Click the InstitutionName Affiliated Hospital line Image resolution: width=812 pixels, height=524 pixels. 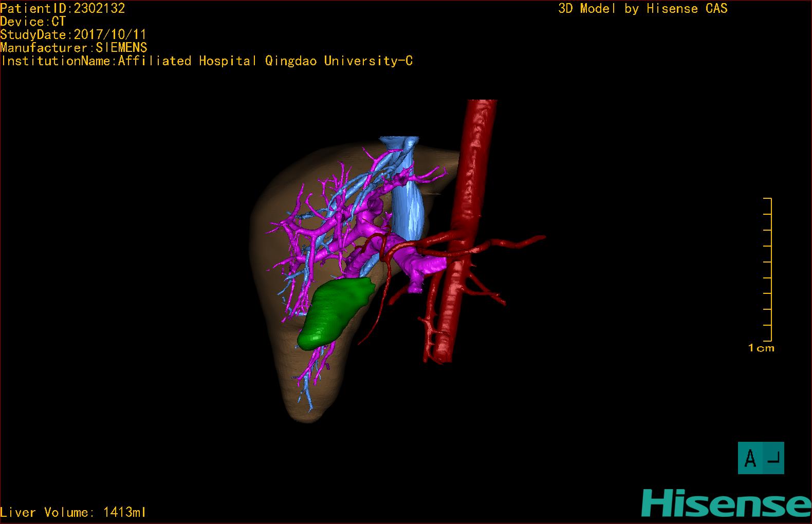point(207,61)
